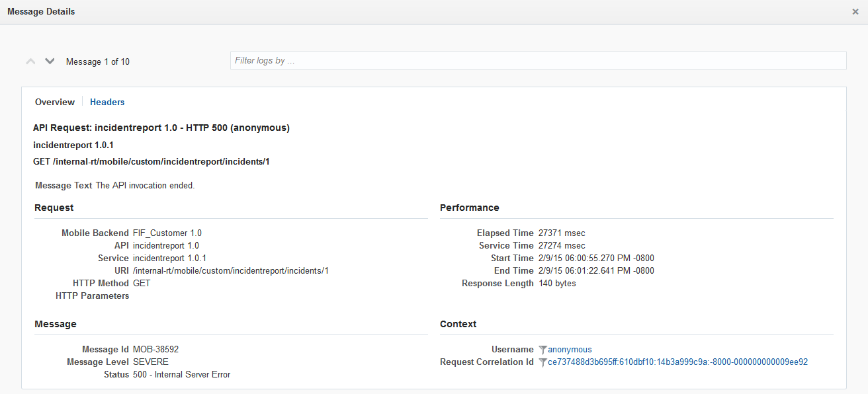
Task: Close the Message Details dialog
Action: tap(855, 12)
